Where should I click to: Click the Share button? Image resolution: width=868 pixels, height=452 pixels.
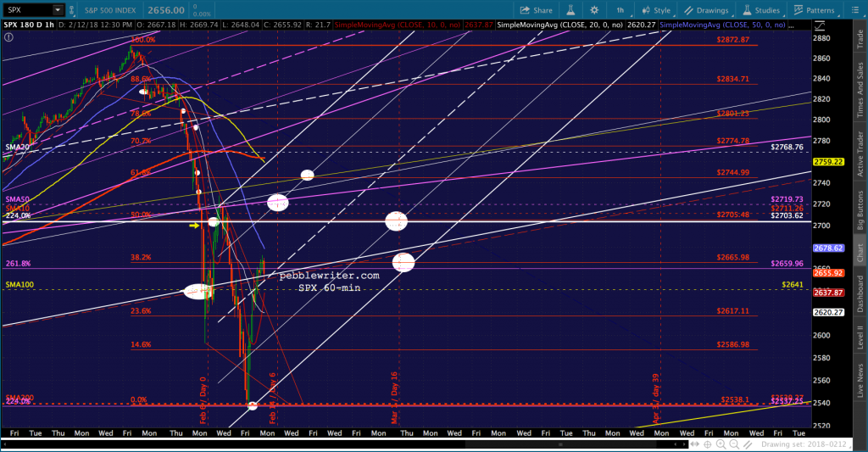(x=537, y=10)
